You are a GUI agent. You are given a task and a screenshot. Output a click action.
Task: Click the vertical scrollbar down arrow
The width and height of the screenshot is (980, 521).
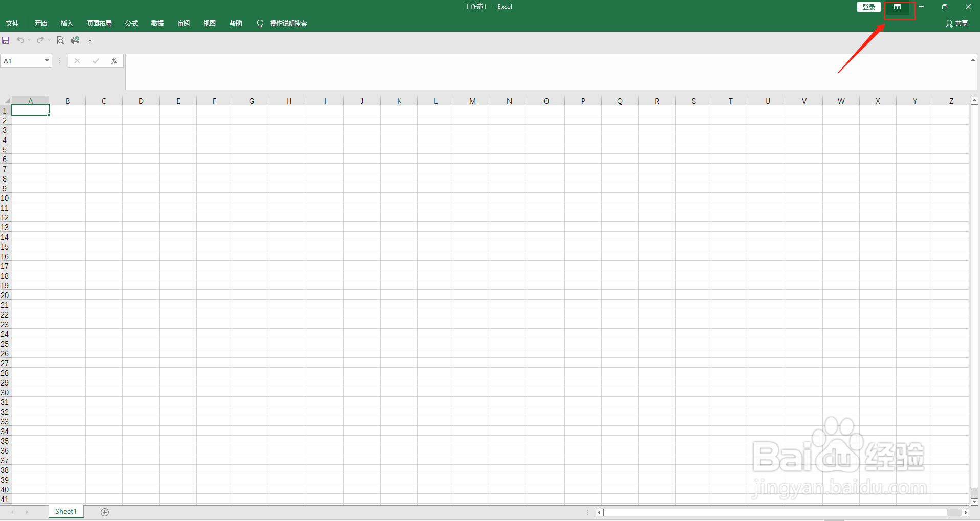click(974, 502)
